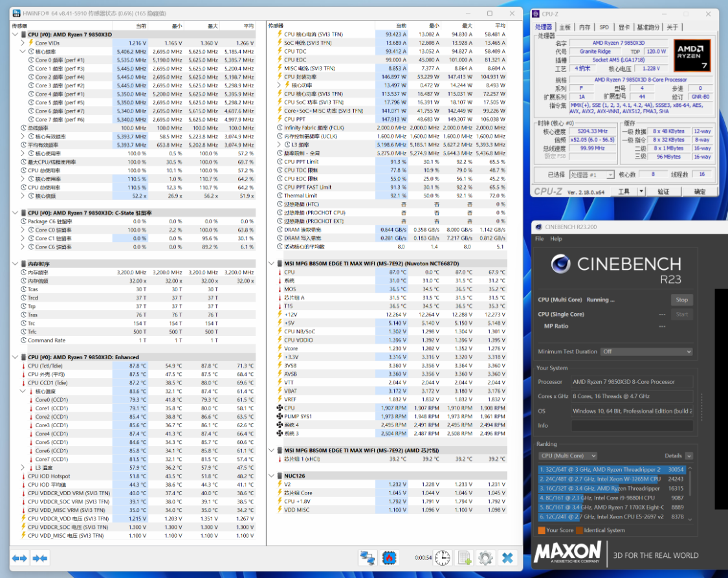Click the HWiNFO title bar app icon
Image resolution: width=728 pixels, height=578 pixels.
(x=17, y=14)
